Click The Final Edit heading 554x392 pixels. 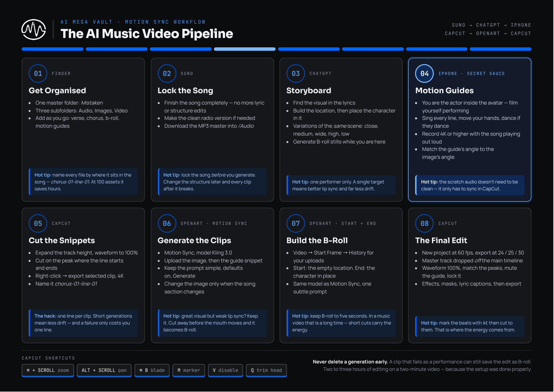pos(441,241)
